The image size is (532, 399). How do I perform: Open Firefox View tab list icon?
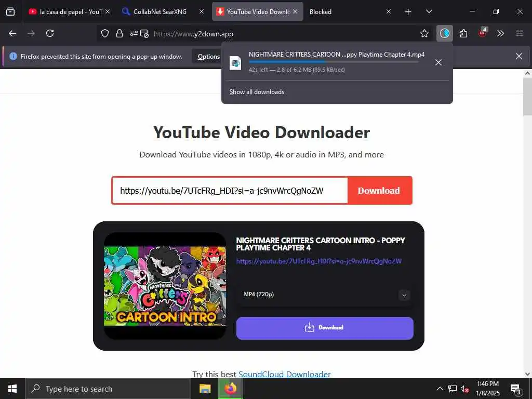click(10, 11)
